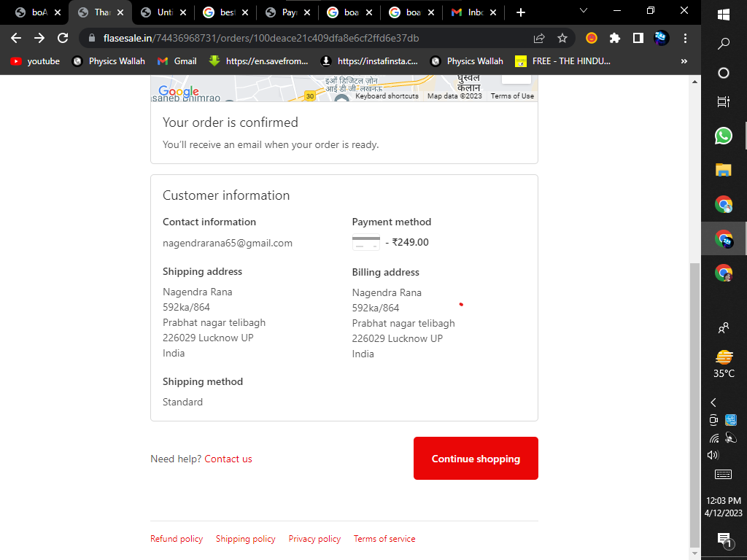Click the Continue shopping button
The height and width of the screenshot is (560, 747).
pyautogui.click(x=476, y=459)
